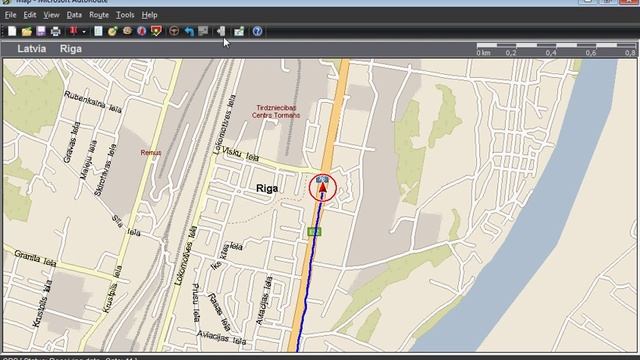Viewport: 640px width, 360px height.
Task: Open the File menu
Action: (10, 15)
